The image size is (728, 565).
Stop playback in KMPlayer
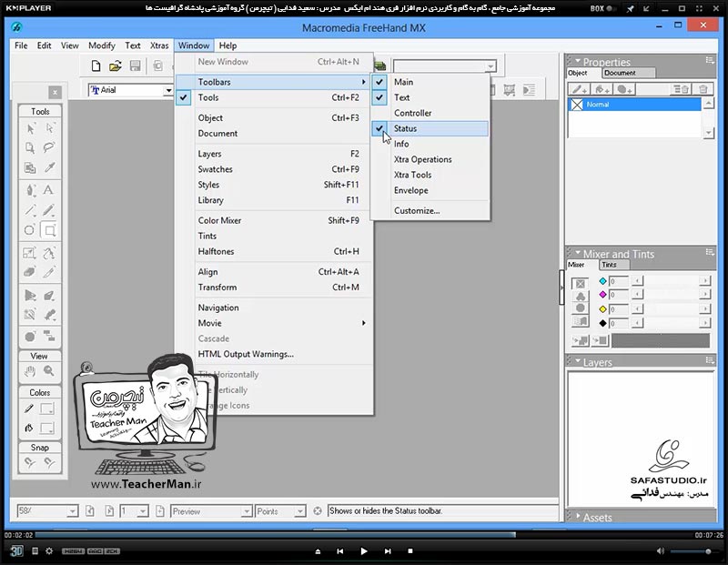point(410,551)
